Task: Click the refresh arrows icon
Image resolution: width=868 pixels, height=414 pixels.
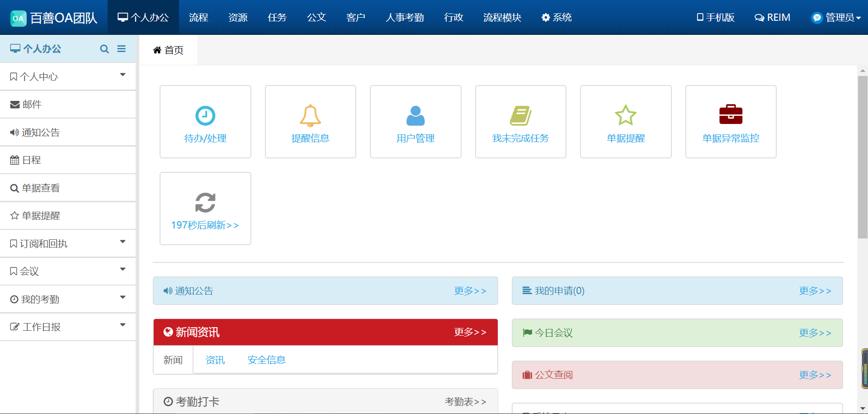Action: click(205, 203)
